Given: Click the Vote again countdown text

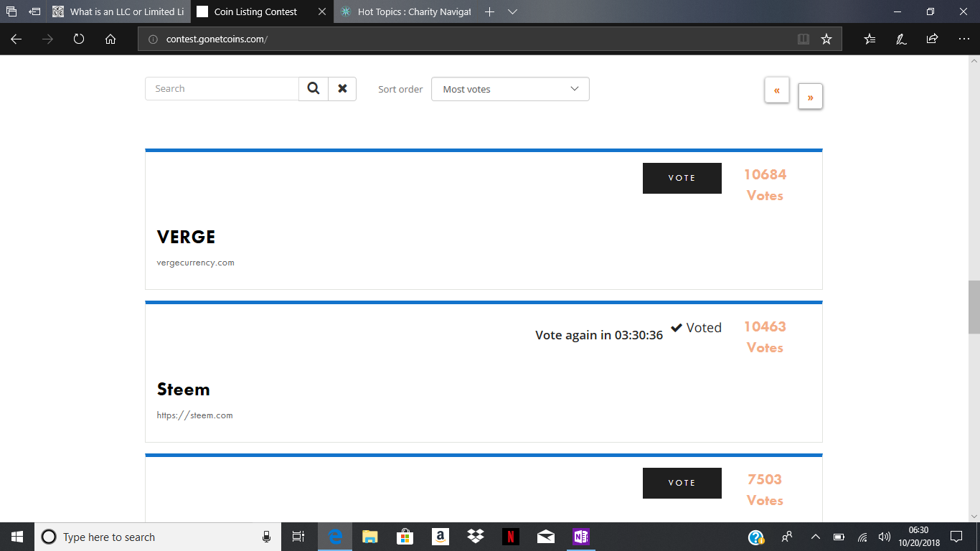Looking at the screenshot, I should click(599, 335).
